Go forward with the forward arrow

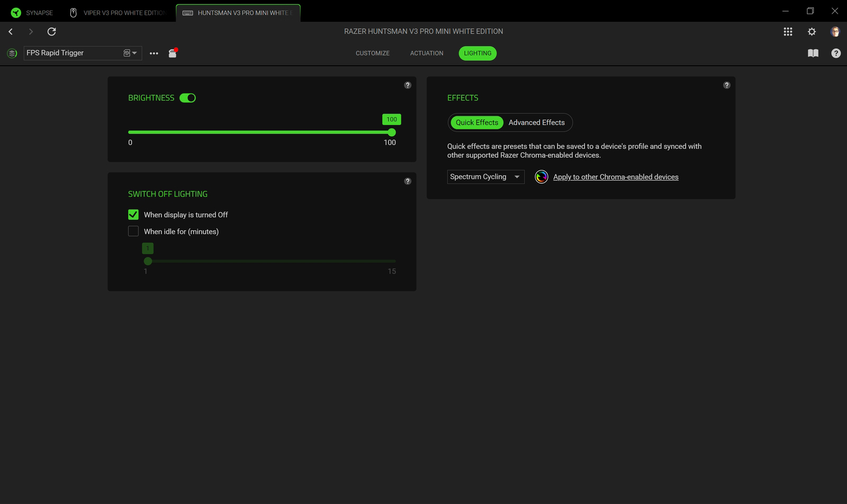click(x=31, y=32)
